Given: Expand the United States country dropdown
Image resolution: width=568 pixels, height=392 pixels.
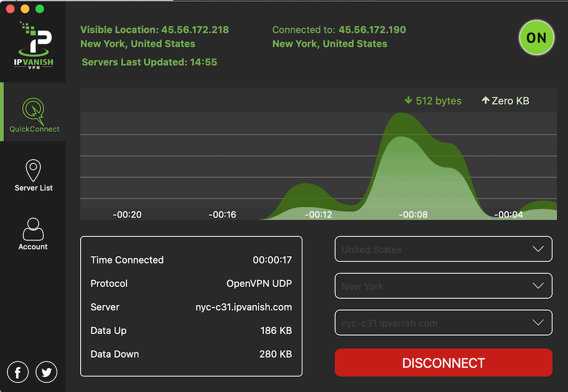Looking at the screenshot, I should click(x=443, y=249).
